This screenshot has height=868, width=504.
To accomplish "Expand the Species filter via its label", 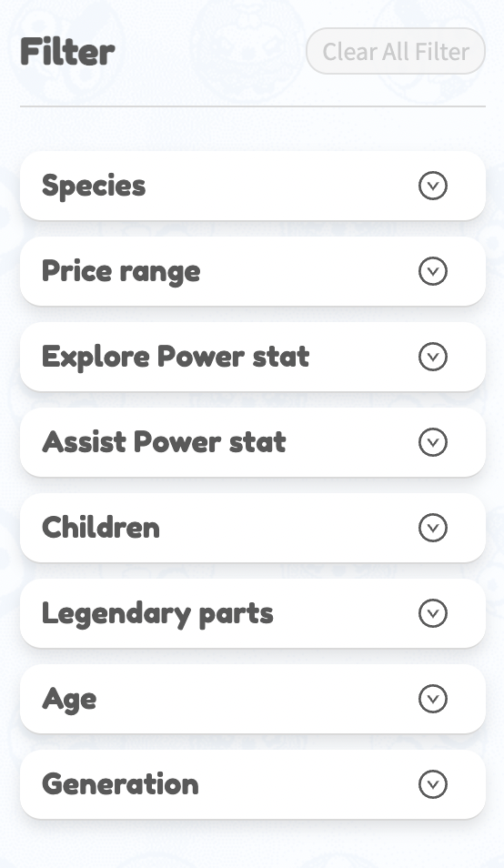I will click(94, 186).
